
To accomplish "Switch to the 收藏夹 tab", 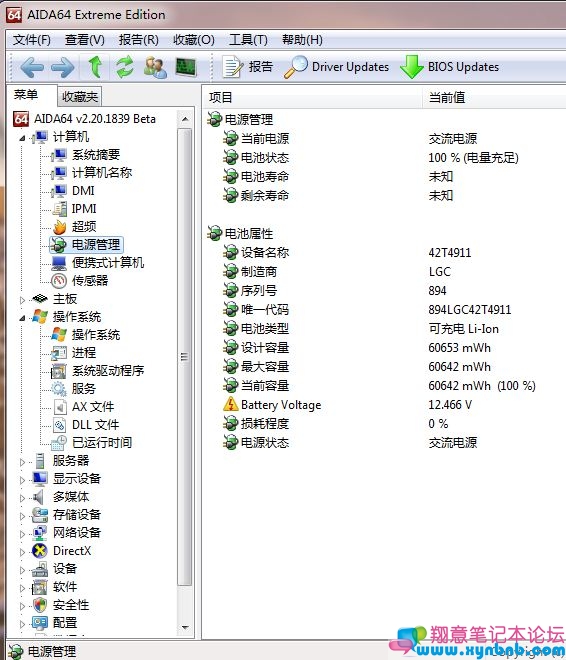I will tap(80, 97).
